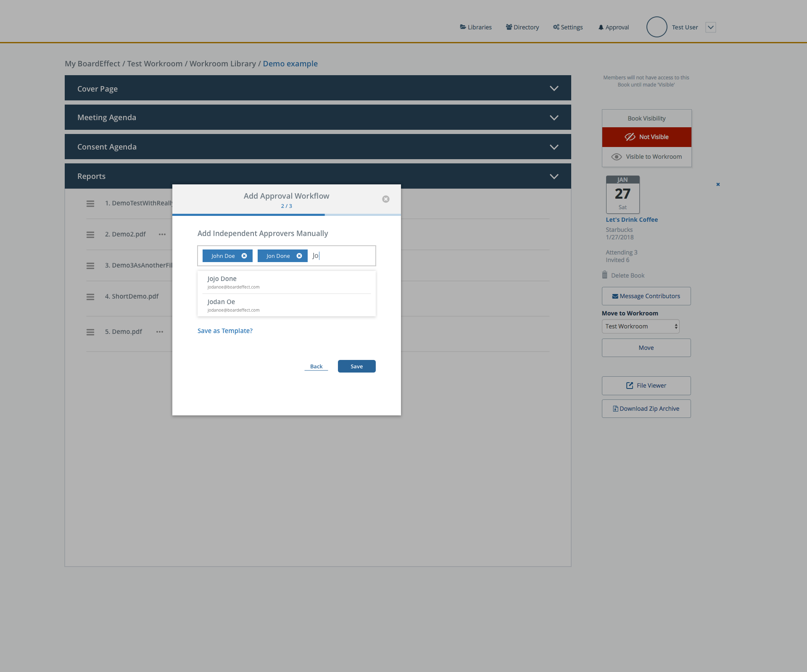807x672 pixels.
Task: Click drag handle for ShortDemo.pdf
Action: coord(90,297)
